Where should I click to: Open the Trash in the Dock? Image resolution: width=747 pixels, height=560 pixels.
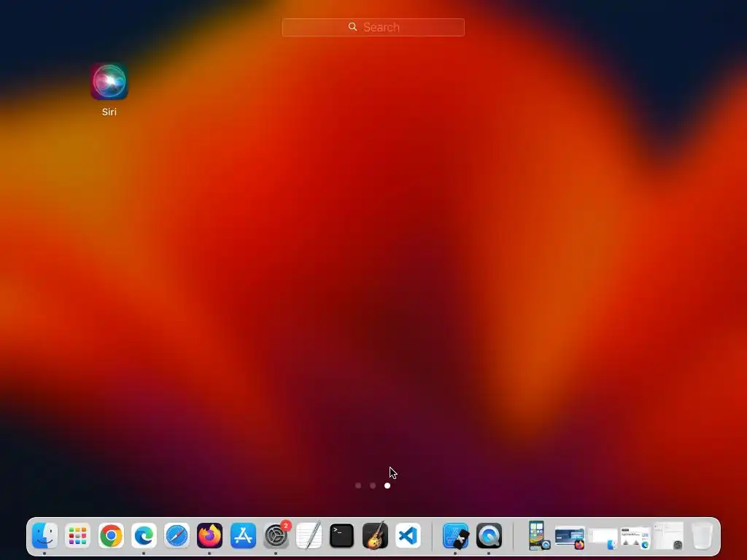click(702, 536)
